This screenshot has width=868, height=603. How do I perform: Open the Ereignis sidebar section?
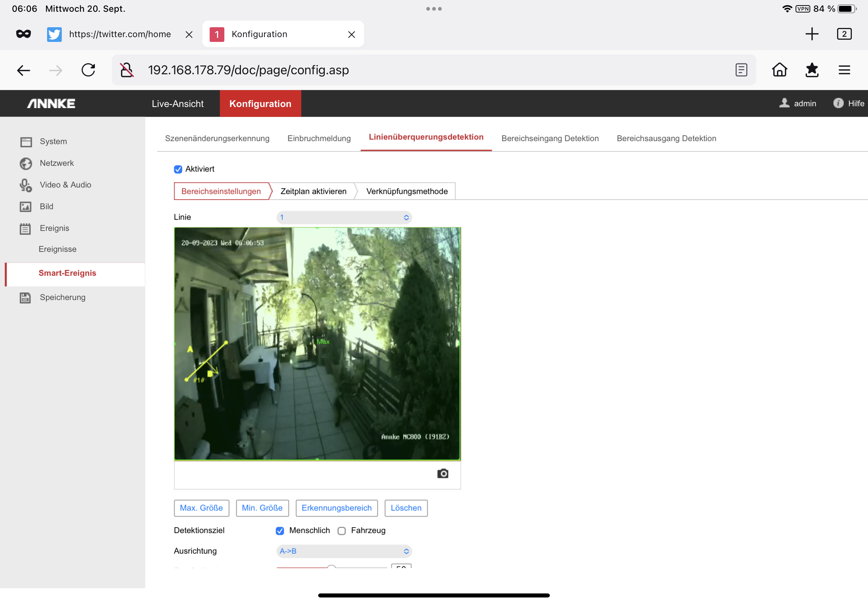(x=54, y=228)
